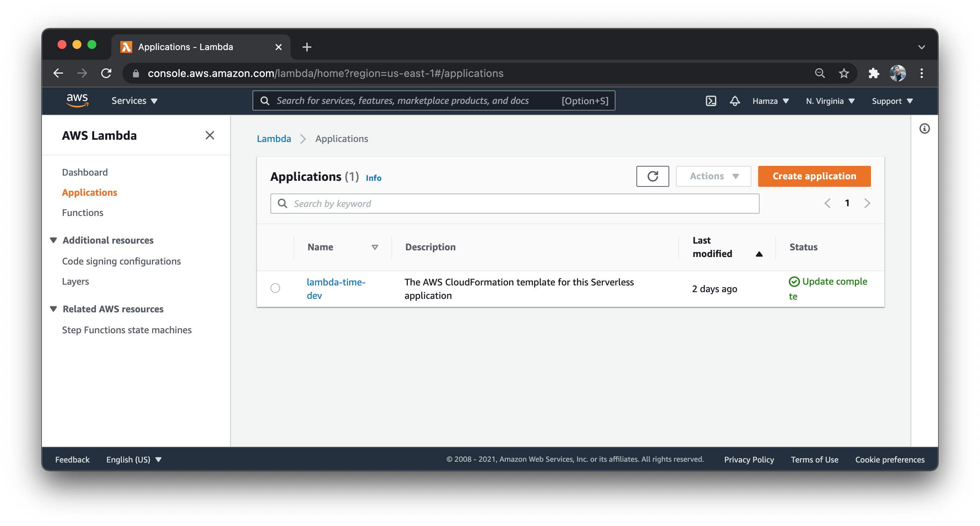980x526 pixels.
Task: Open the N. Virginia region dropdown
Action: (830, 101)
